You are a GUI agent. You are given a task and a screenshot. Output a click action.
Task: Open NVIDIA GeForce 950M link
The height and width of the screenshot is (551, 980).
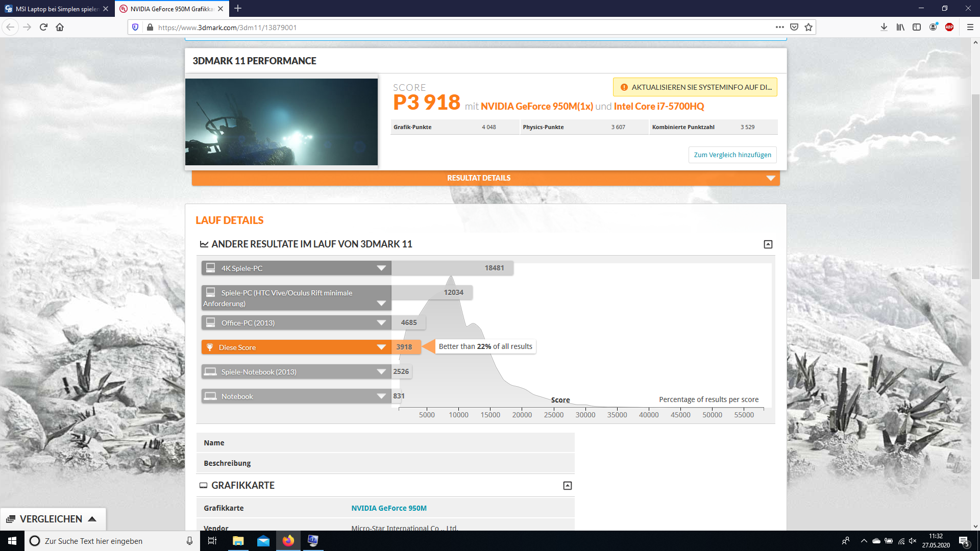389,508
